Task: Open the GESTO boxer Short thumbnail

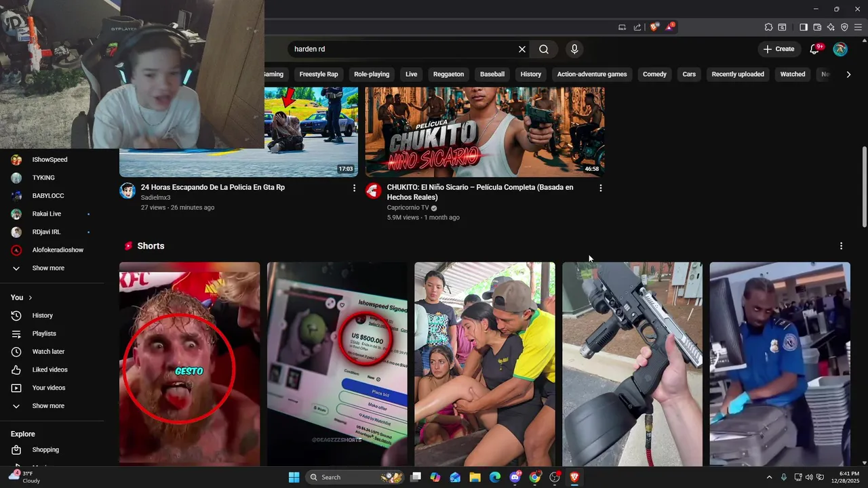Action: coord(189,364)
